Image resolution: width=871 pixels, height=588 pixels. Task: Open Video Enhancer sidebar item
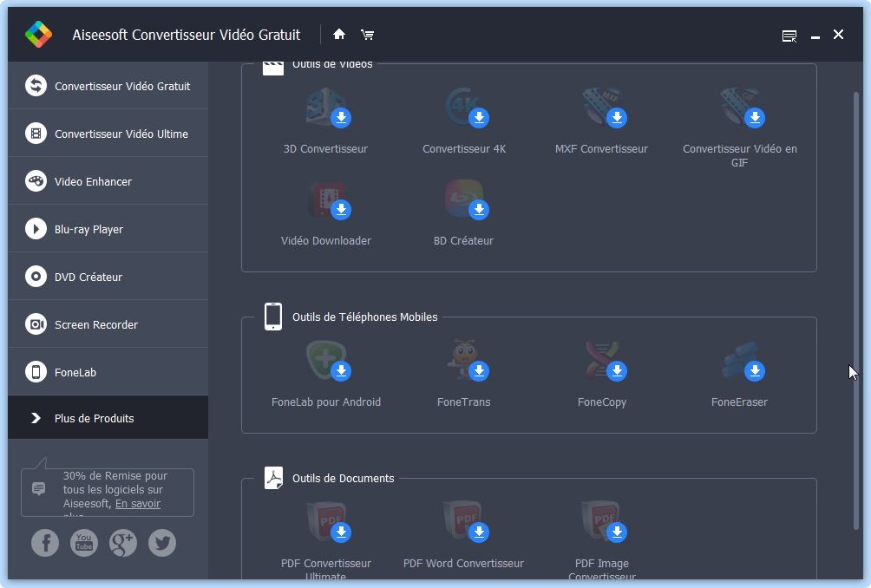pyautogui.click(x=108, y=181)
